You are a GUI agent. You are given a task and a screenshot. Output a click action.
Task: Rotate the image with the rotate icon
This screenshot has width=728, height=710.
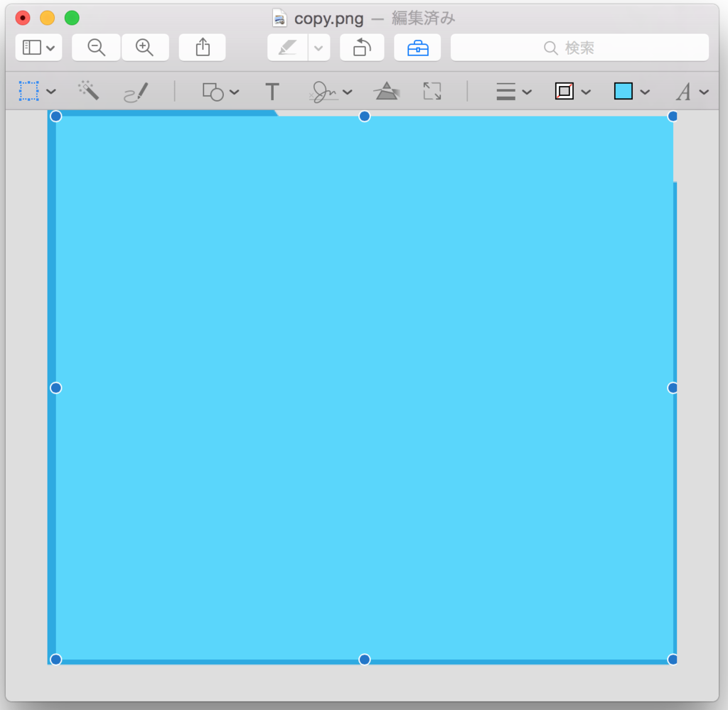(x=362, y=48)
